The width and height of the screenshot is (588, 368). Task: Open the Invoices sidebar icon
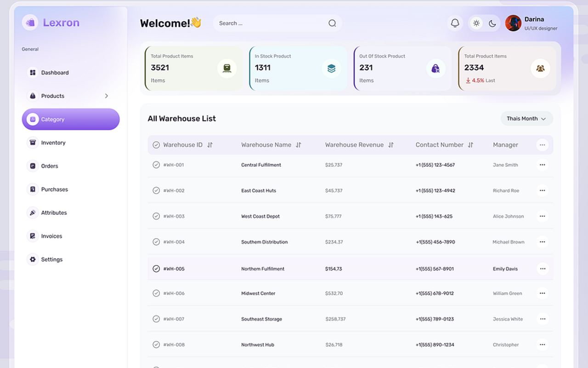(33, 236)
